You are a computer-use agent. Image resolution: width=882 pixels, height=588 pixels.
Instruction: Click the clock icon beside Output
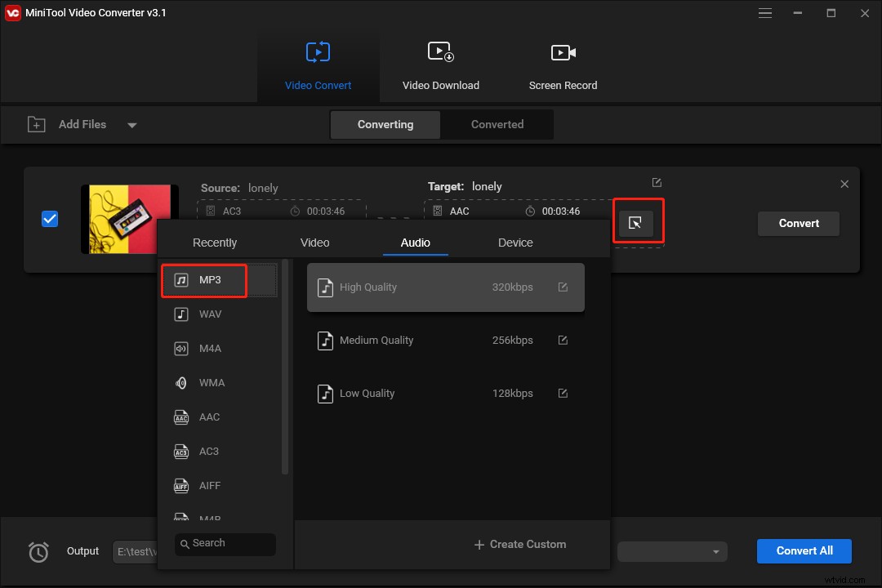(x=38, y=552)
